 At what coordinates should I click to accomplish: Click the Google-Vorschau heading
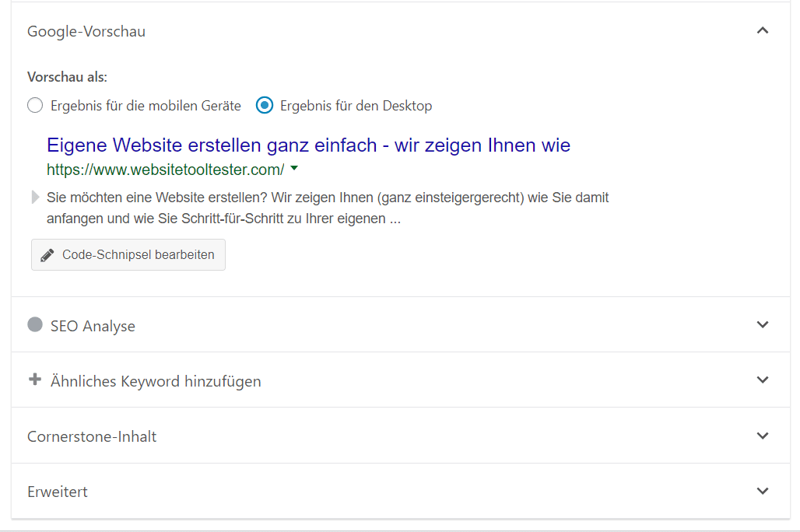coord(86,32)
